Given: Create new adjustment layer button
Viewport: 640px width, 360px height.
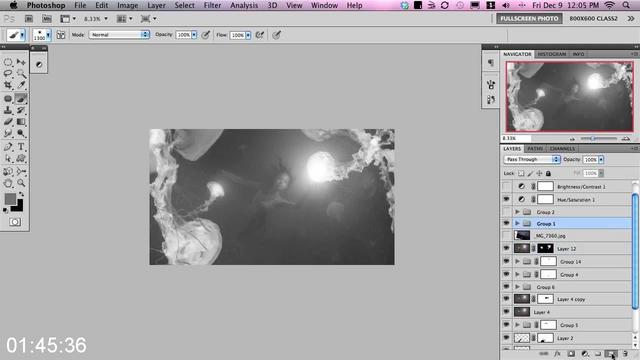Looking at the screenshot, I should click(x=585, y=354).
